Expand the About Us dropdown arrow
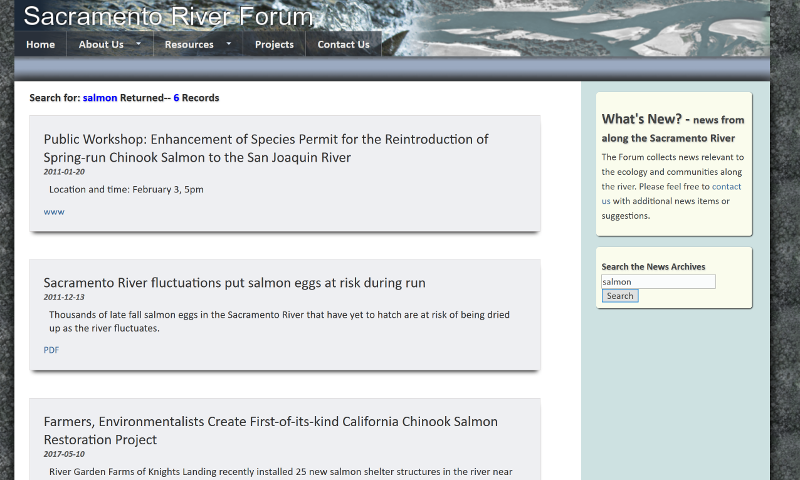800x480 pixels. (138, 44)
